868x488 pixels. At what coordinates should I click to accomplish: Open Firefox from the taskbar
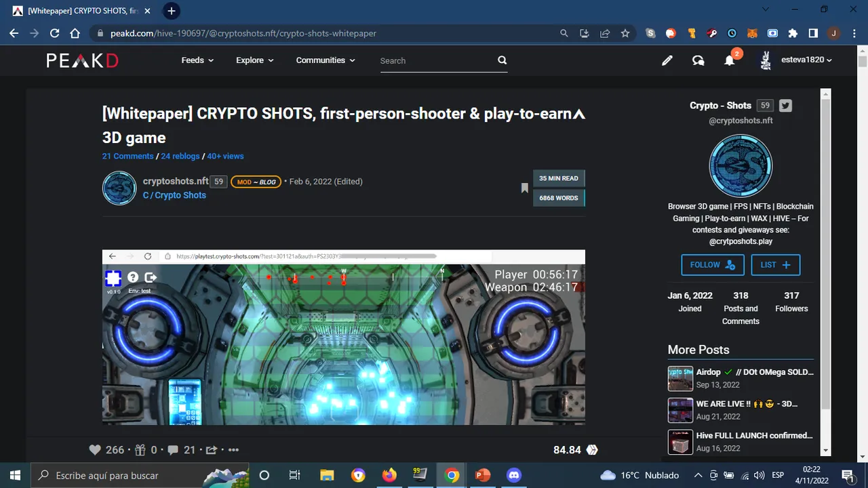tap(389, 475)
